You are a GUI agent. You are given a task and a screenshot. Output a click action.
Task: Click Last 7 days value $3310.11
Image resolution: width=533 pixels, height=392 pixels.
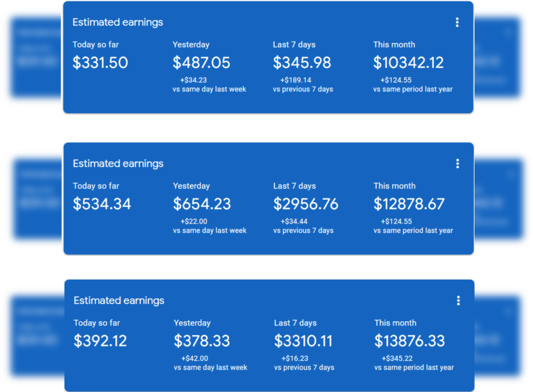pyautogui.click(x=303, y=341)
